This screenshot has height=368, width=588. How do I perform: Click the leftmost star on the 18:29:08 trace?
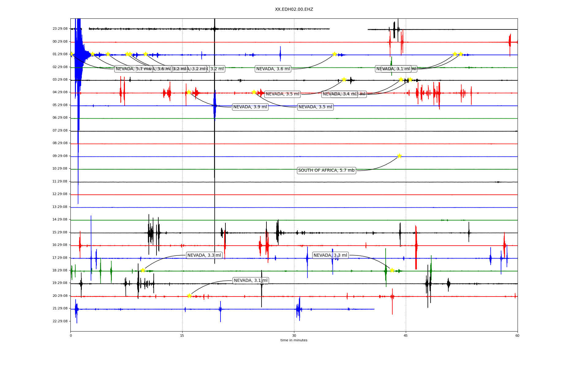[x=143, y=270]
